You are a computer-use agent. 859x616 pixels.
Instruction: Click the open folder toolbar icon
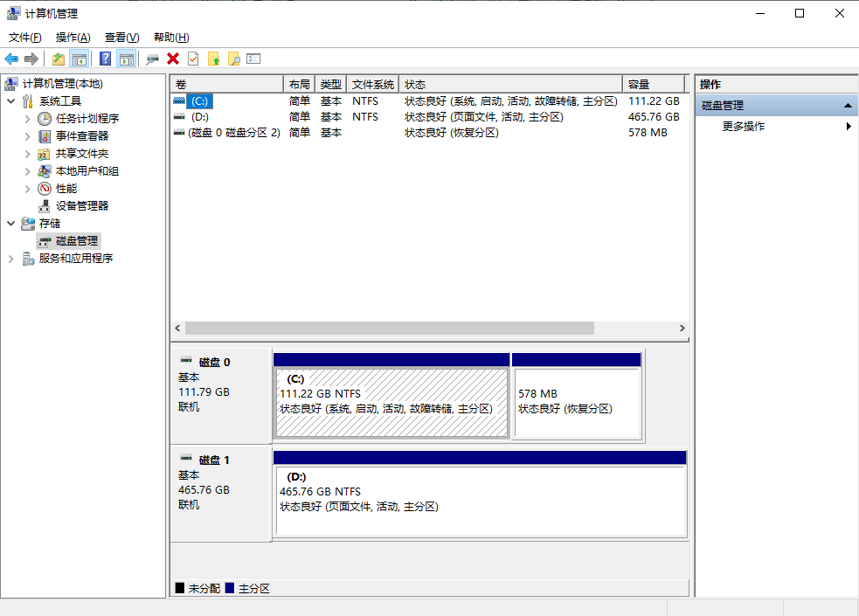[x=57, y=59]
